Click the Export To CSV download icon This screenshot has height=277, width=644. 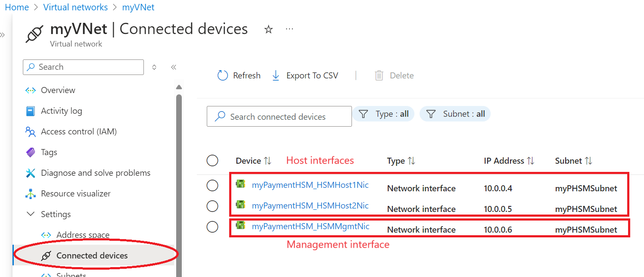pyautogui.click(x=276, y=76)
